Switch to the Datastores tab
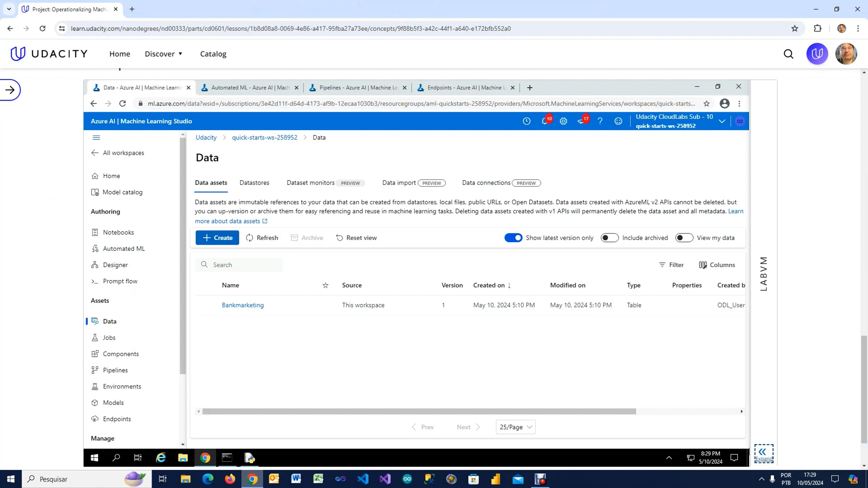Viewport: 868px width, 488px height. [254, 183]
